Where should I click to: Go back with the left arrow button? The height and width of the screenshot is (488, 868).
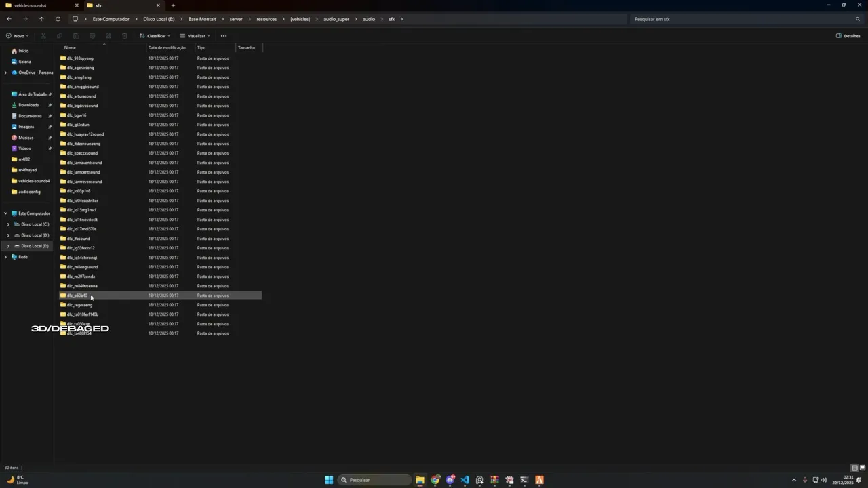tap(9, 19)
